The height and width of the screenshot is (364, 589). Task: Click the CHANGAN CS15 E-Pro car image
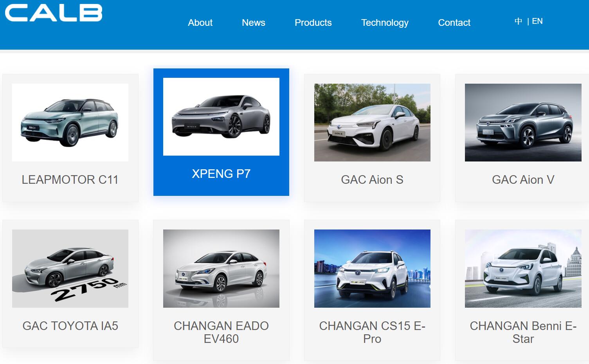pos(372,269)
